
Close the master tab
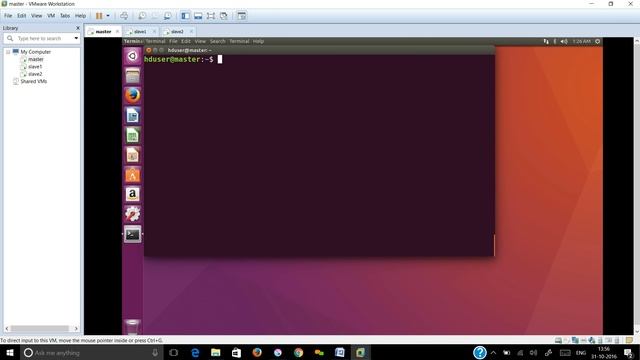coord(118,31)
